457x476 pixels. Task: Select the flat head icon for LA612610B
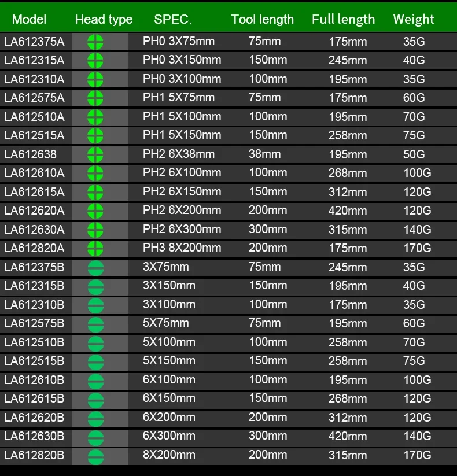click(x=95, y=381)
